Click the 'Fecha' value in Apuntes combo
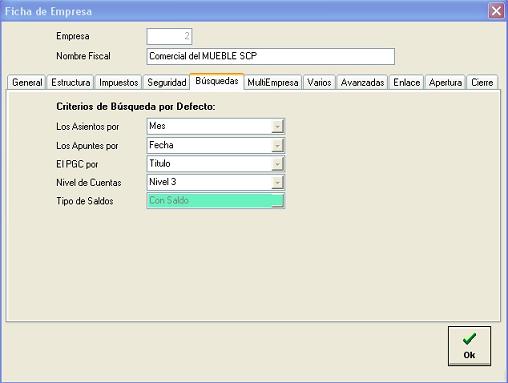 [x=161, y=145]
